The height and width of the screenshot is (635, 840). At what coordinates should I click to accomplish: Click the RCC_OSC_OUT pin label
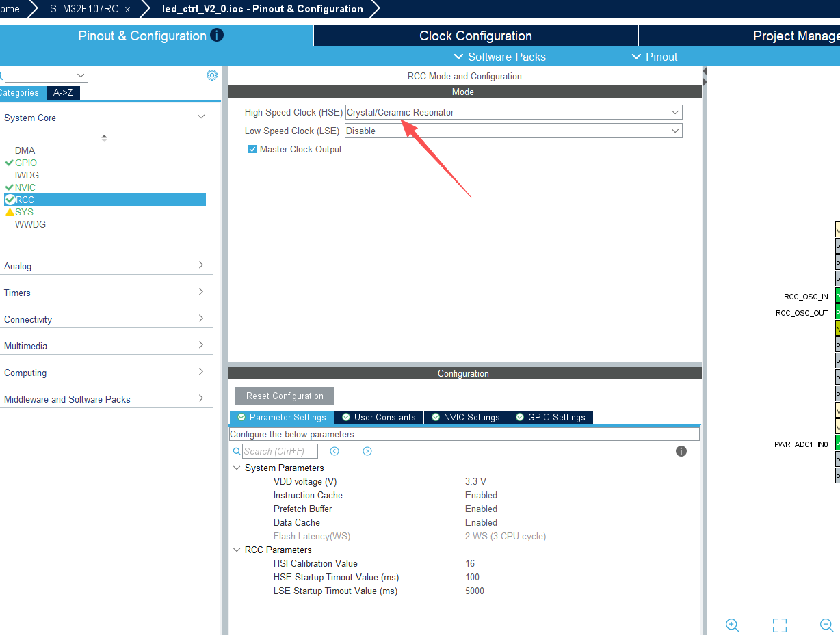[x=802, y=313]
